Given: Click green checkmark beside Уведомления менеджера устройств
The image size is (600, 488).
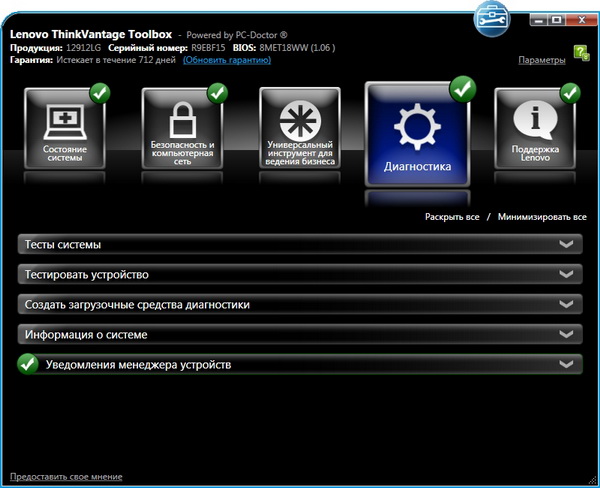Looking at the screenshot, I should pos(28,365).
